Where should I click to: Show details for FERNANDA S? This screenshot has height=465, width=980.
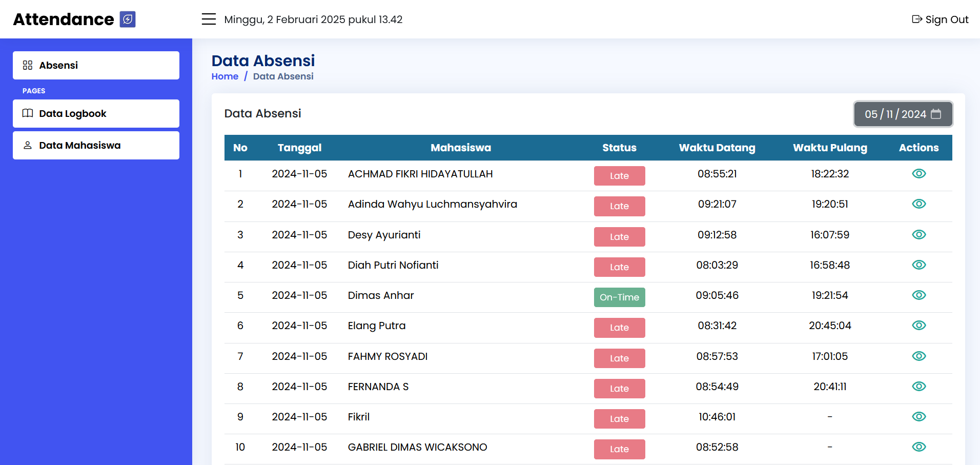tap(918, 387)
